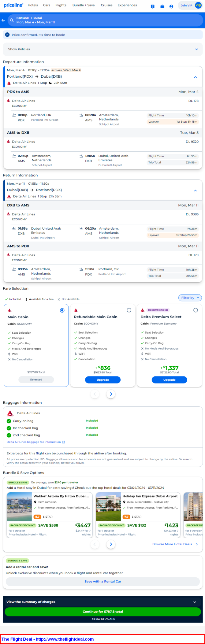Click Continue for $787.8 total
The width and height of the screenshot is (205, 644).
[103, 612]
